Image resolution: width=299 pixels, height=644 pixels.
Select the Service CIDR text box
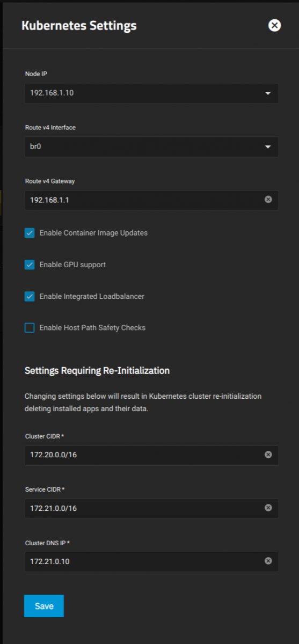coord(143,508)
